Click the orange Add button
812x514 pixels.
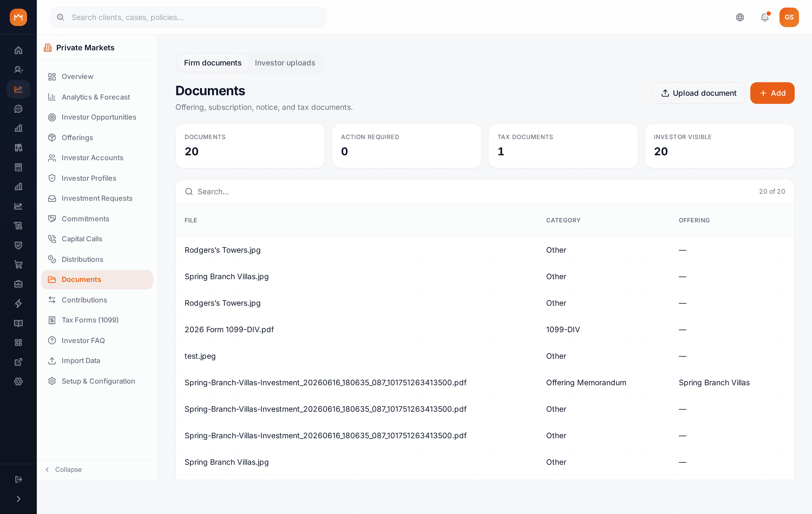pos(772,93)
